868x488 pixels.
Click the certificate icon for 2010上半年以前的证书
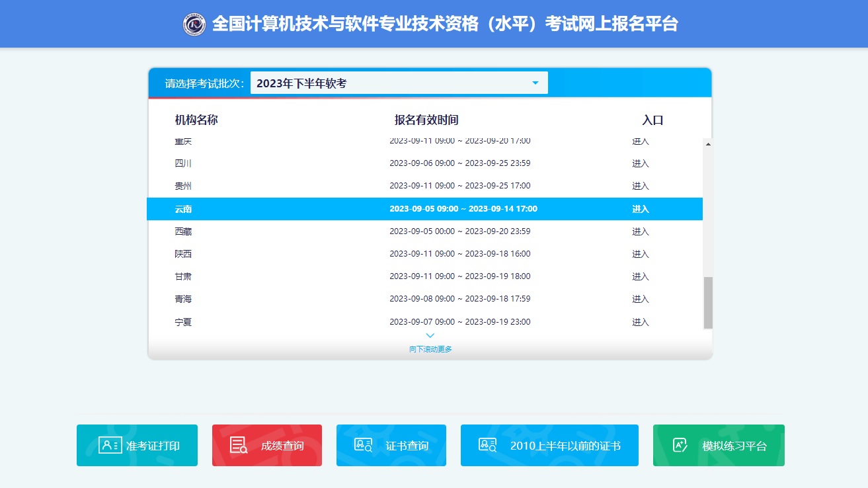point(487,445)
